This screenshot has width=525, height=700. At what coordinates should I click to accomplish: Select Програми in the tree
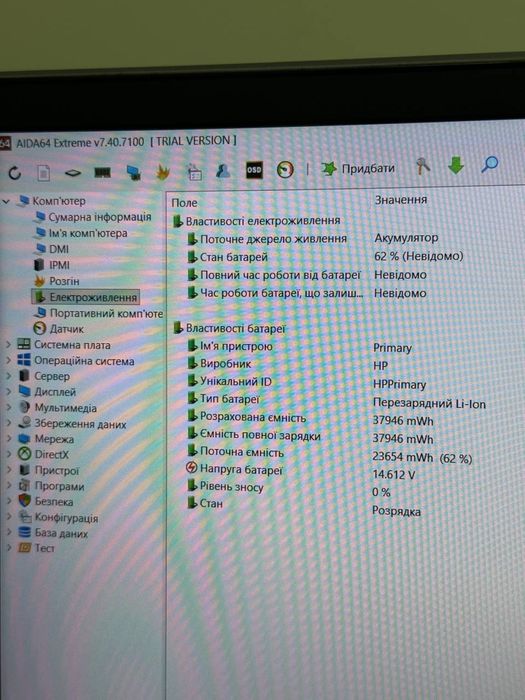click(x=59, y=486)
